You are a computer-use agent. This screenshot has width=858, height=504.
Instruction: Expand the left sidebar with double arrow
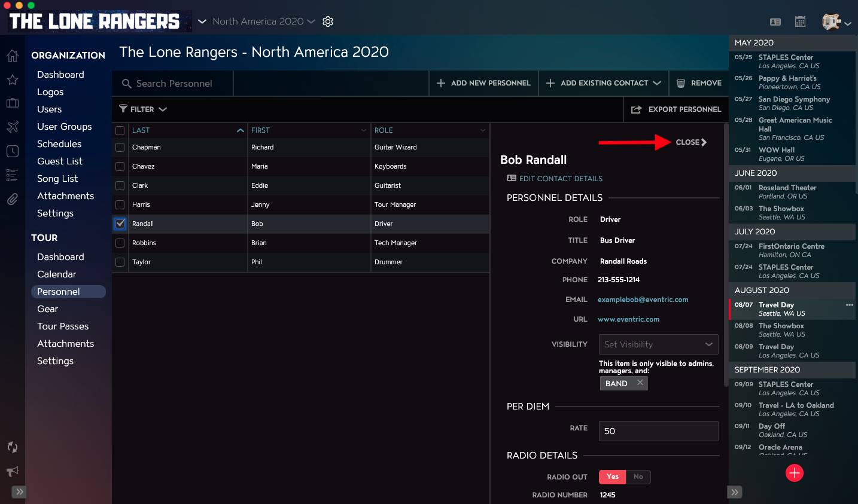point(20,492)
